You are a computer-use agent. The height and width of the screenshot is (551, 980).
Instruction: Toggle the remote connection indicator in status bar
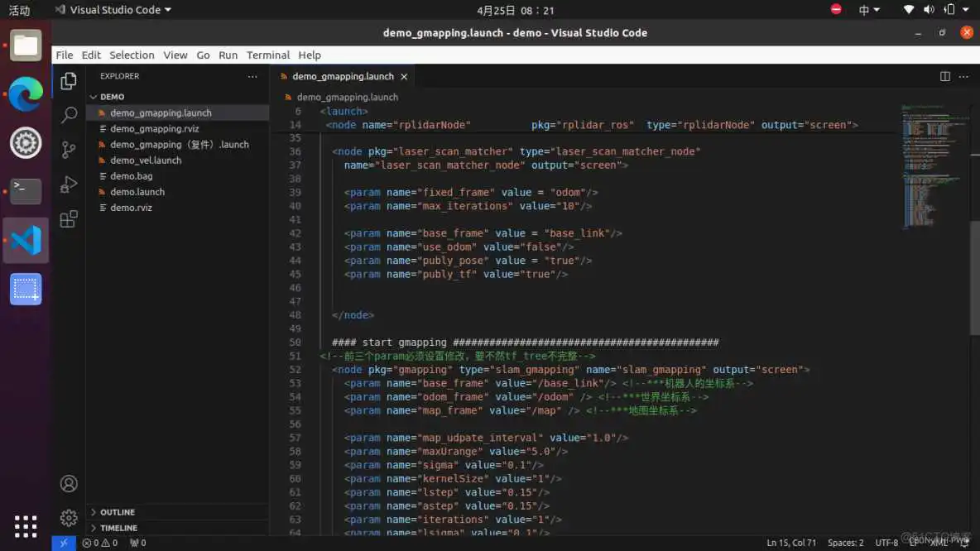(64, 543)
